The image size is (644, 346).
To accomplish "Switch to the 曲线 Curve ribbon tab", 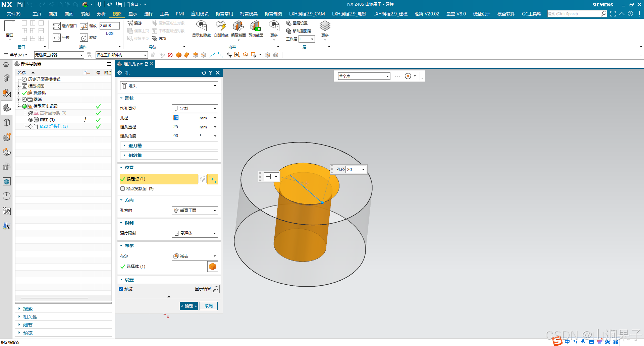I will [53, 14].
